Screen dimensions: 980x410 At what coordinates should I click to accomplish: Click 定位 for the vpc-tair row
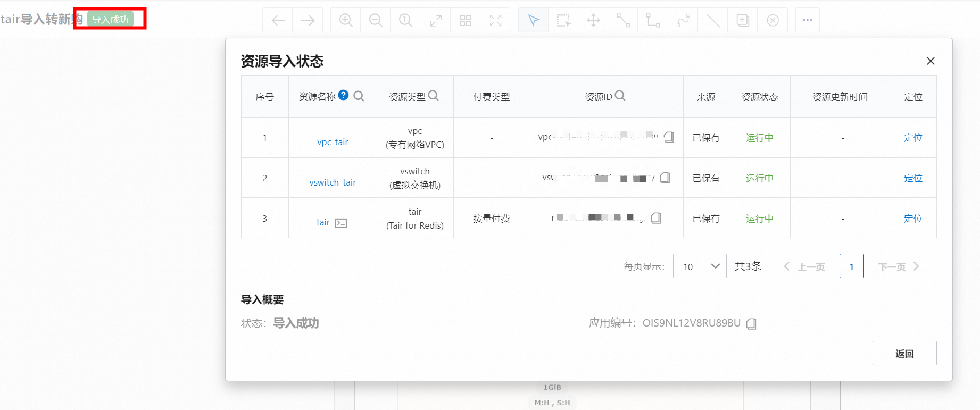pyautogui.click(x=913, y=138)
